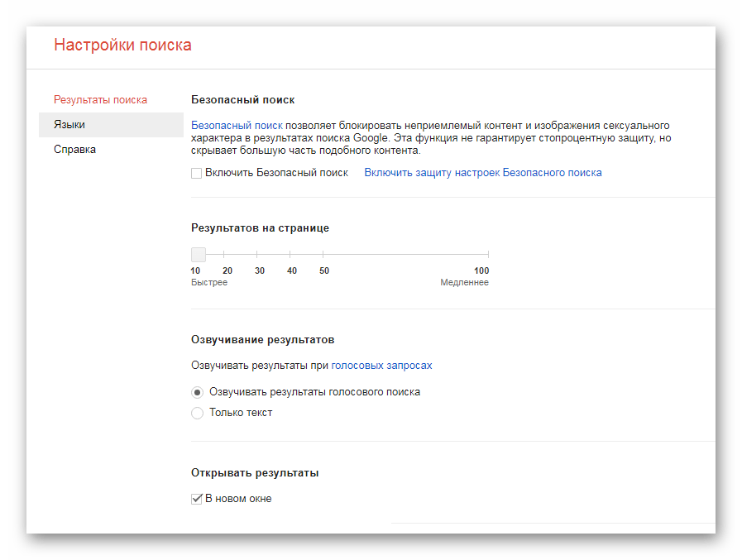Enable the Включить Безопасный поиск checkbox

[197, 173]
